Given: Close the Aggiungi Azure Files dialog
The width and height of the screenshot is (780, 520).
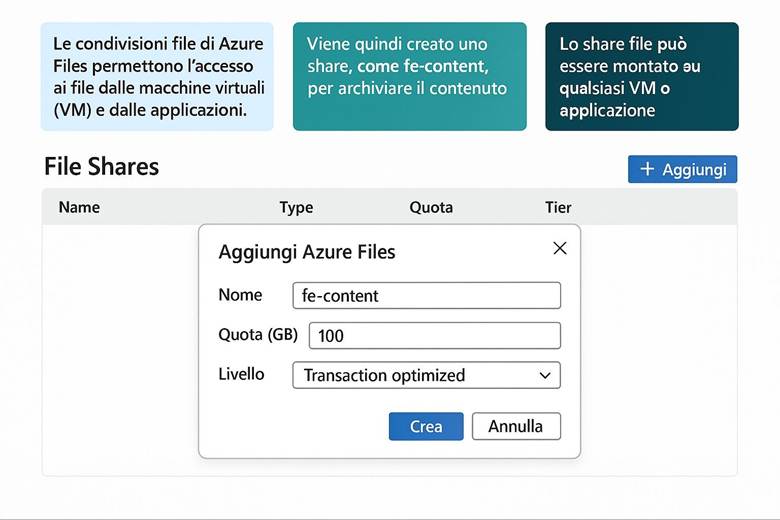Looking at the screenshot, I should point(560,248).
